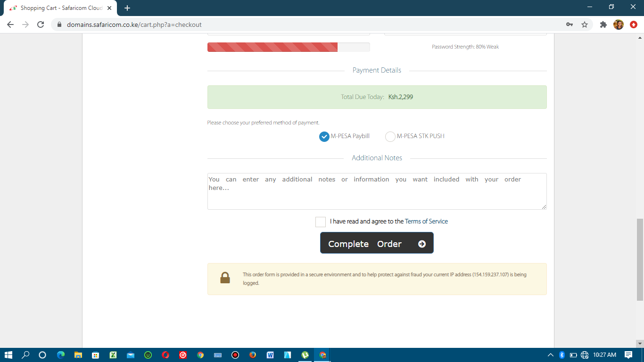
Task: Show hidden system tray icons
Action: [550, 355]
